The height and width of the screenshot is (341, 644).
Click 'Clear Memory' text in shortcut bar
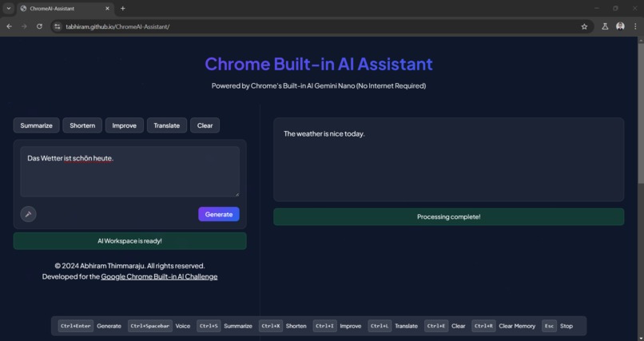tap(517, 327)
